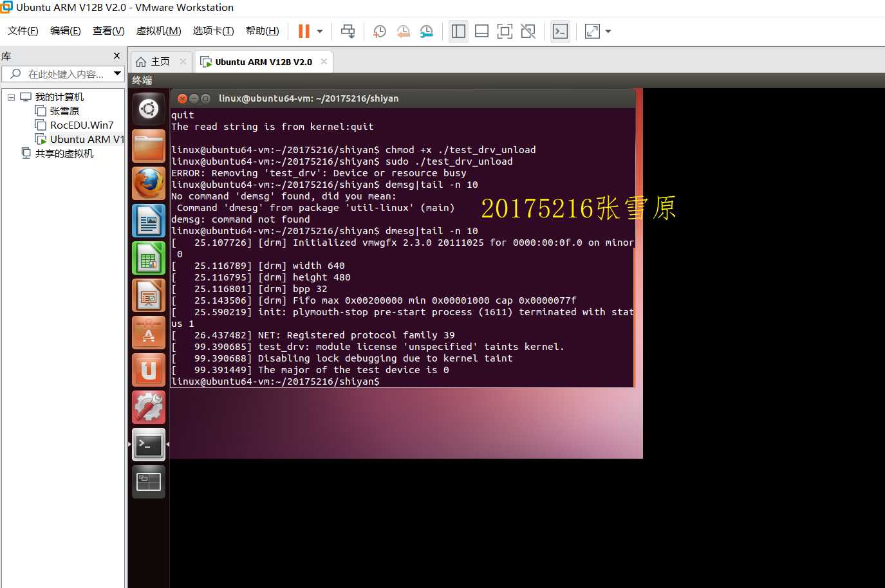Maximize the terminal window
885x588 pixels.
click(205, 98)
